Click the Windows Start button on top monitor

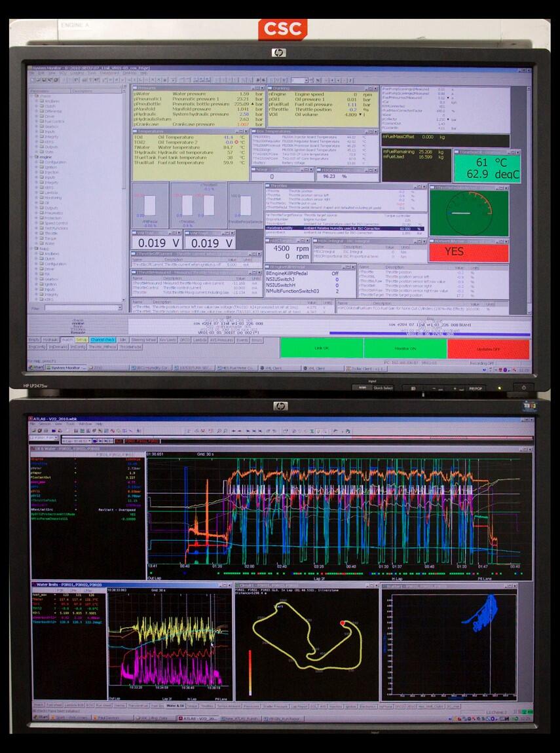pyautogui.click(x=37, y=368)
